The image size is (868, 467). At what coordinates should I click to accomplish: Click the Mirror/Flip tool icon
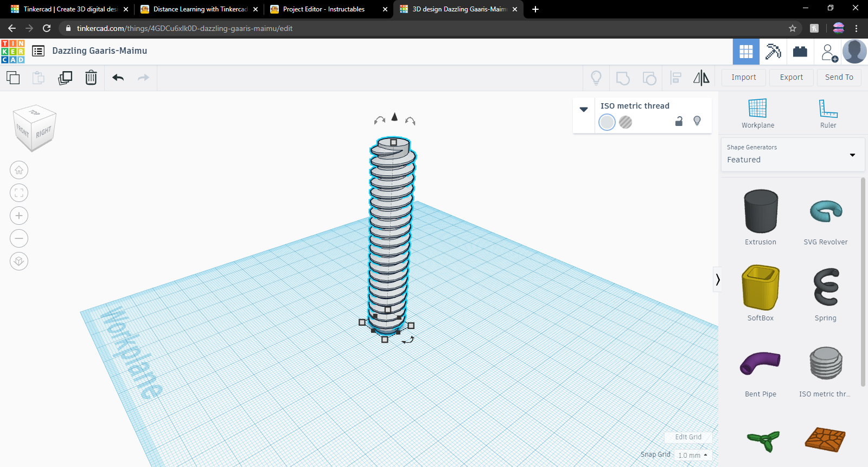coord(701,78)
